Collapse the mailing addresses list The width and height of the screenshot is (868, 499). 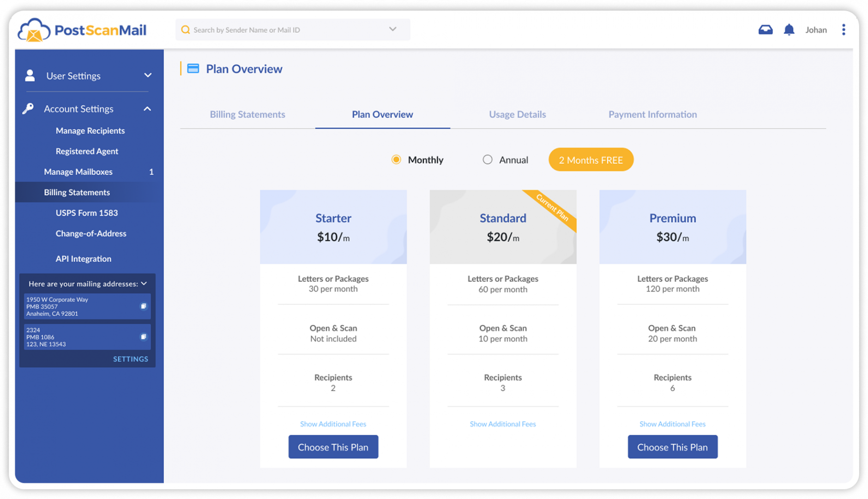(145, 284)
